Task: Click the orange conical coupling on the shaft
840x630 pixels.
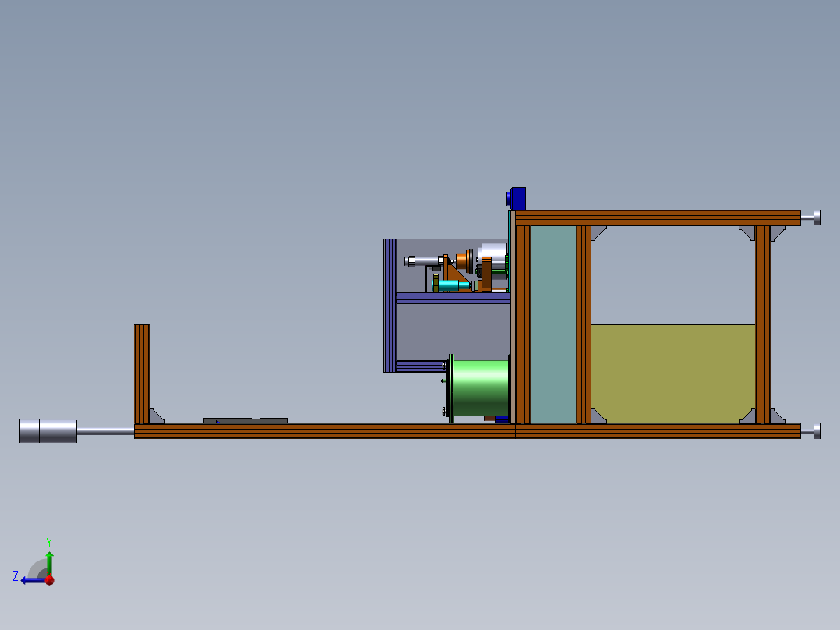Action: coord(461,260)
